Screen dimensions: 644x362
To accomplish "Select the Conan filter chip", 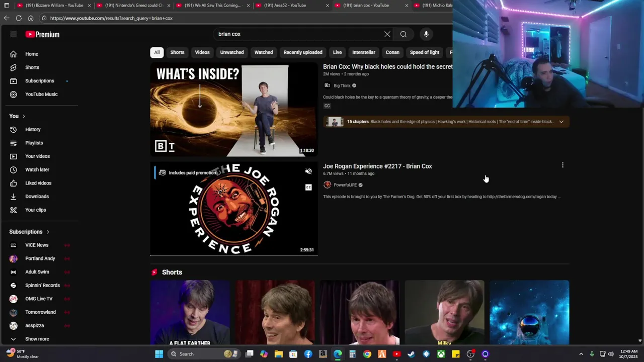I will [392, 52].
